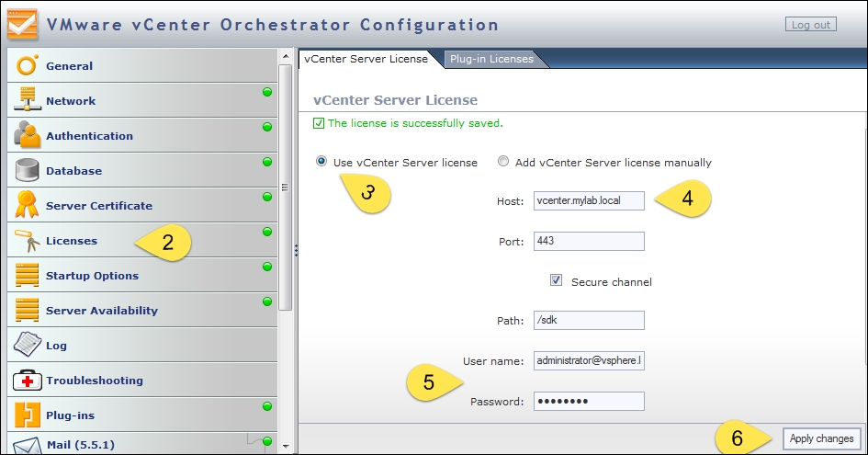Screen dimensions: 868x455
Task: Toggle the Secure channel checkbox
Action: click(x=557, y=280)
